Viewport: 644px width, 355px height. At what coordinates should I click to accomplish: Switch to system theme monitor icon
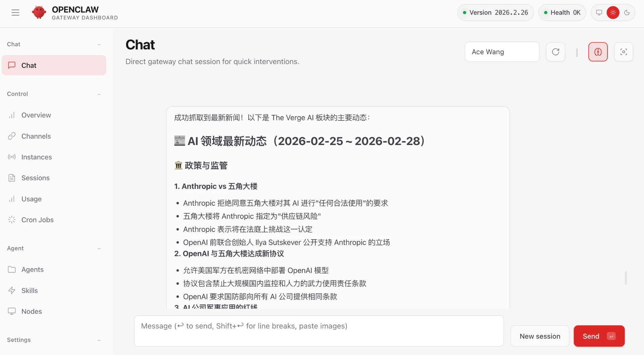pyautogui.click(x=599, y=13)
